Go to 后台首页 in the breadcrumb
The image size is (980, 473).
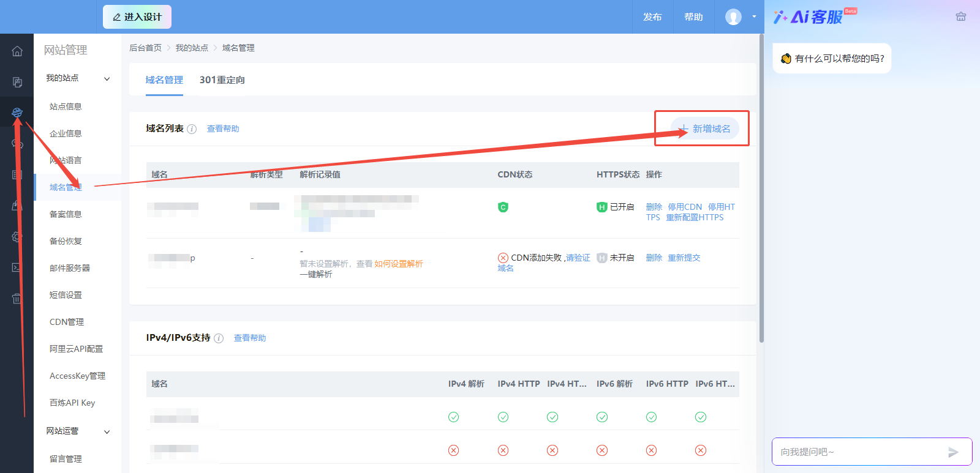click(x=145, y=48)
